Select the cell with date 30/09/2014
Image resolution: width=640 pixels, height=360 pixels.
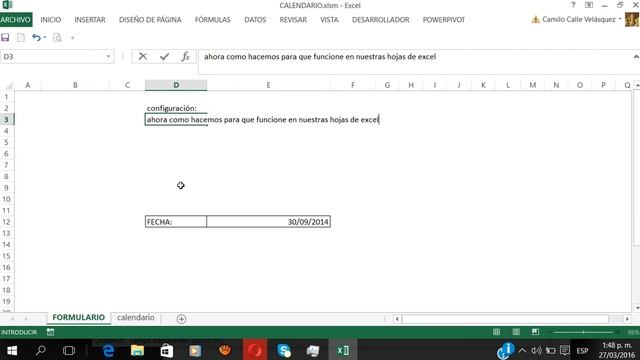(x=269, y=222)
